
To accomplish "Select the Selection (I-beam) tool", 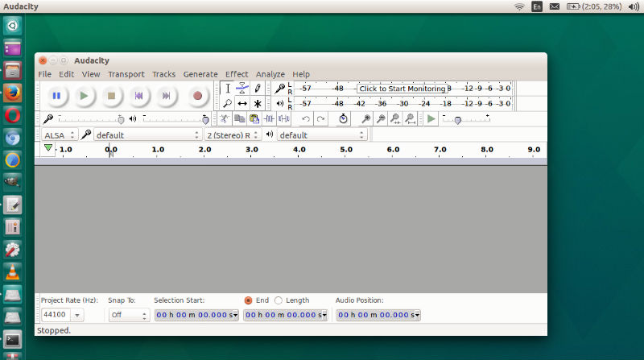I will click(x=228, y=89).
